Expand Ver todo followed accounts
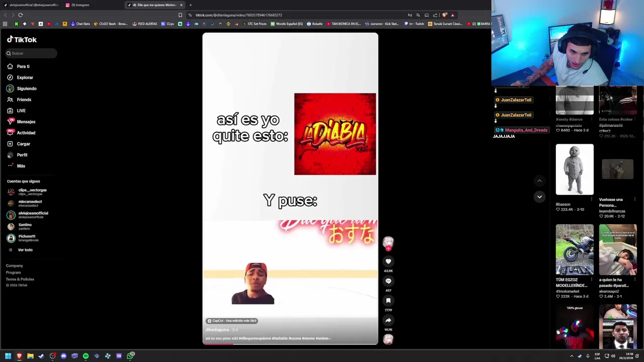This screenshot has height=362, width=644. coord(21,250)
